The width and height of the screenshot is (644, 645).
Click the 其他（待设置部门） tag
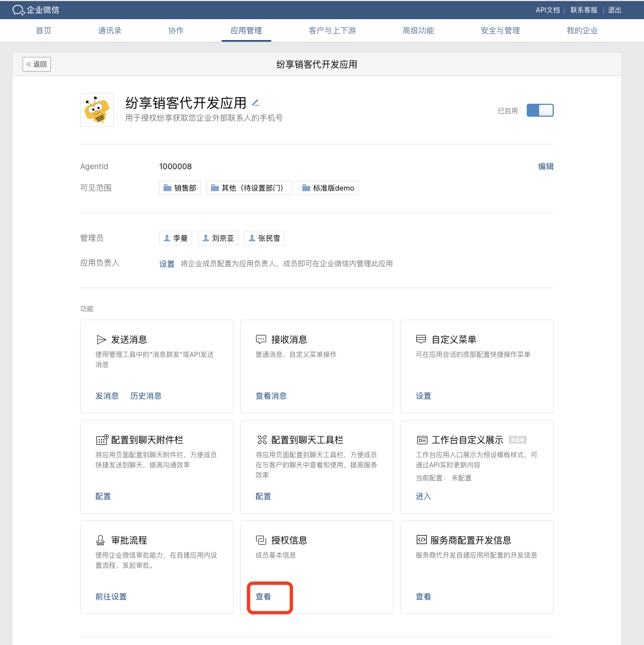pyautogui.click(x=249, y=188)
